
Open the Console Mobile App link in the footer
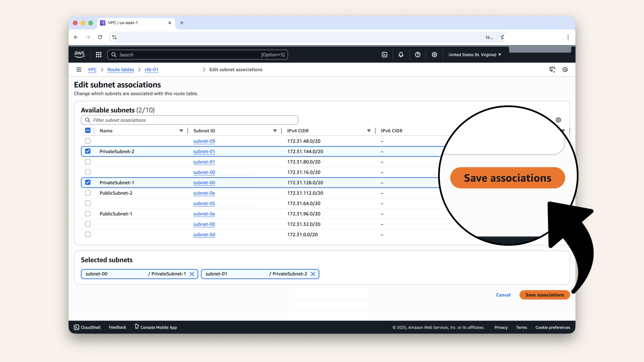click(x=156, y=327)
